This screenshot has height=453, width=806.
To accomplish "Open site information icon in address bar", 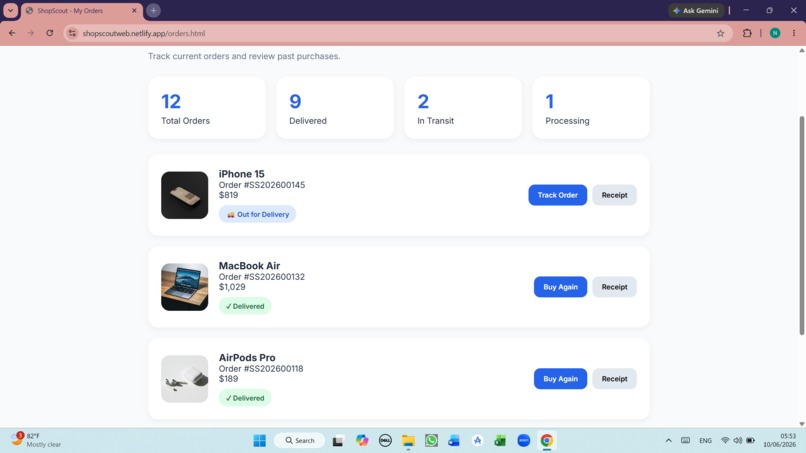I will click(x=72, y=33).
